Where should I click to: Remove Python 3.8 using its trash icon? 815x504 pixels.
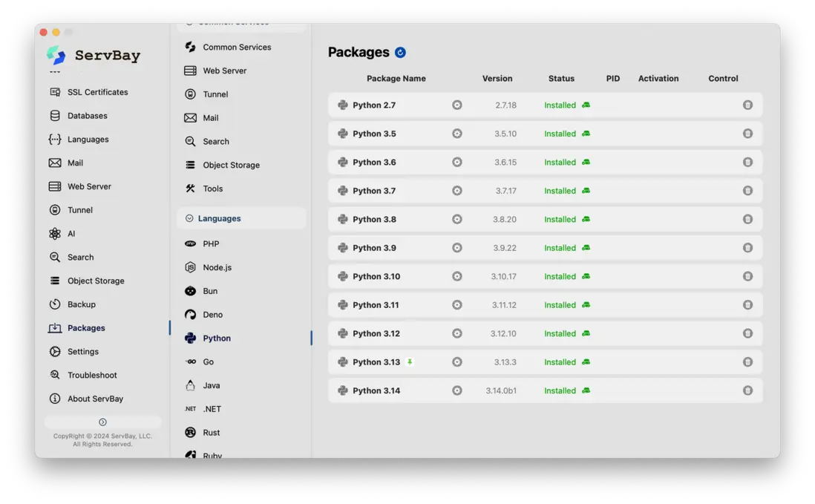tap(747, 220)
